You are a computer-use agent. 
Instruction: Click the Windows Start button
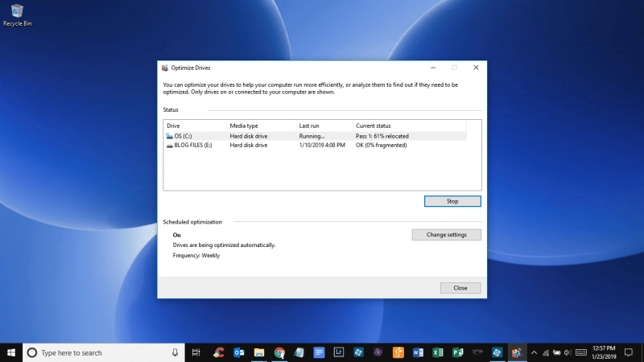click(11, 352)
